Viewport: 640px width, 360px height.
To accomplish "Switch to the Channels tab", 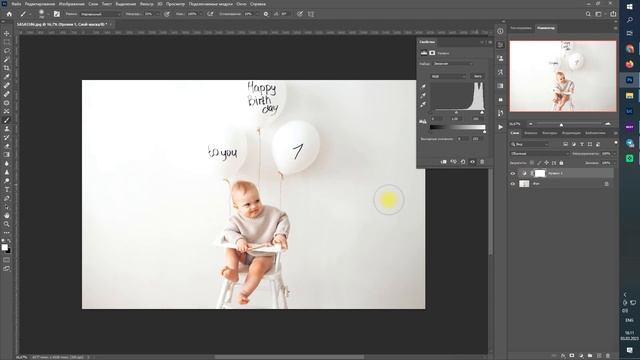I will click(x=531, y=133).
